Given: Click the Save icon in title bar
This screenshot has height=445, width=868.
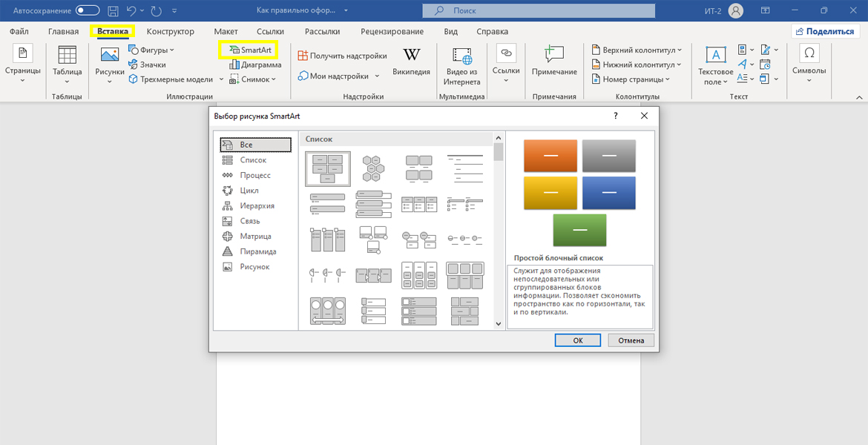Looking at the screenshot, I should (x=113, y=11).
